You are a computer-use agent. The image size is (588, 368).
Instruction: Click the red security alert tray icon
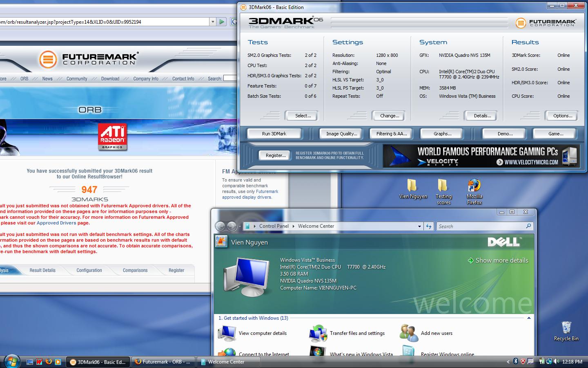[x=523, y=361]
